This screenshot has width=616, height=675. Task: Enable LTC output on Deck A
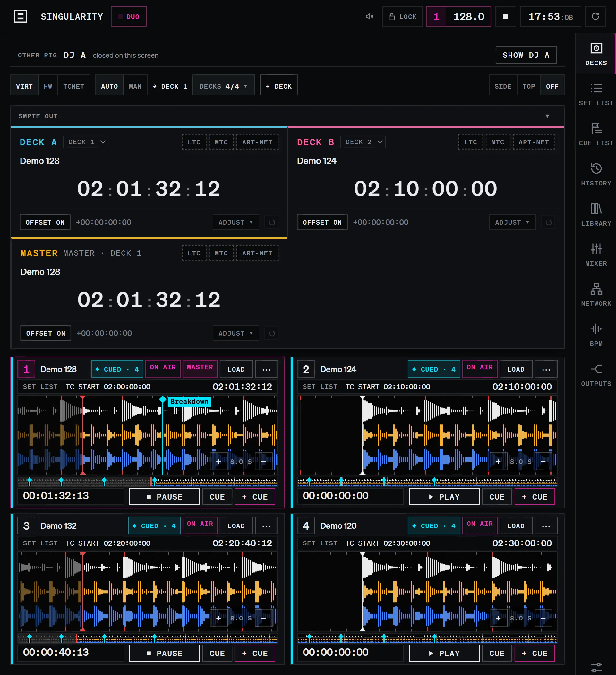point(194,142)
